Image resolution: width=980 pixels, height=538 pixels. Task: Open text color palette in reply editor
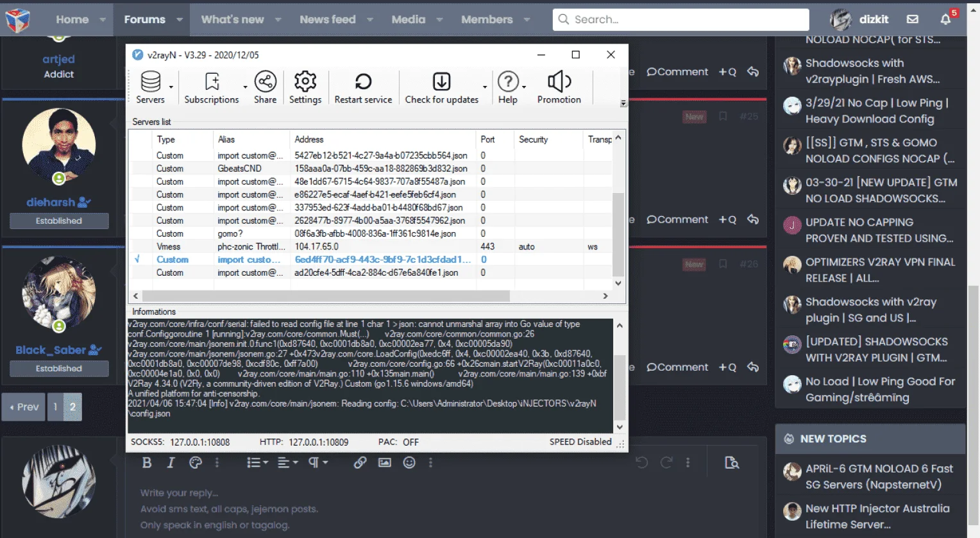196,463
